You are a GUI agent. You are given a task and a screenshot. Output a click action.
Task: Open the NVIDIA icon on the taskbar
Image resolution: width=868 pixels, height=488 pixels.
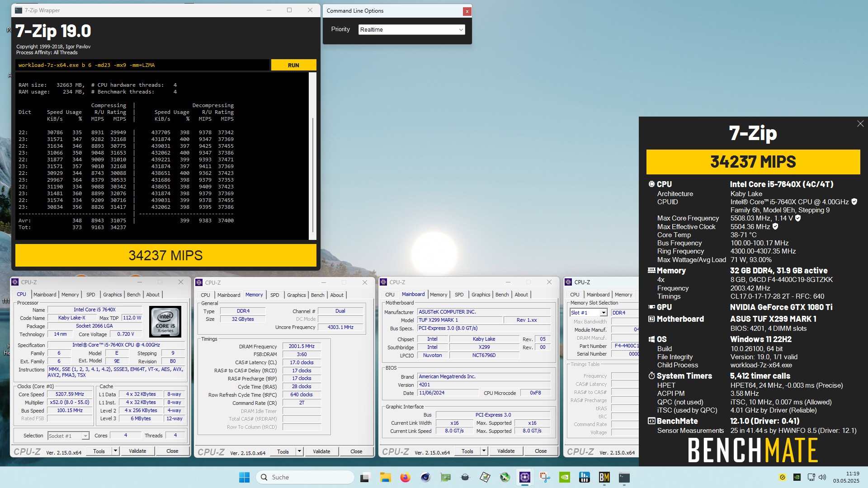click(564, 477)
